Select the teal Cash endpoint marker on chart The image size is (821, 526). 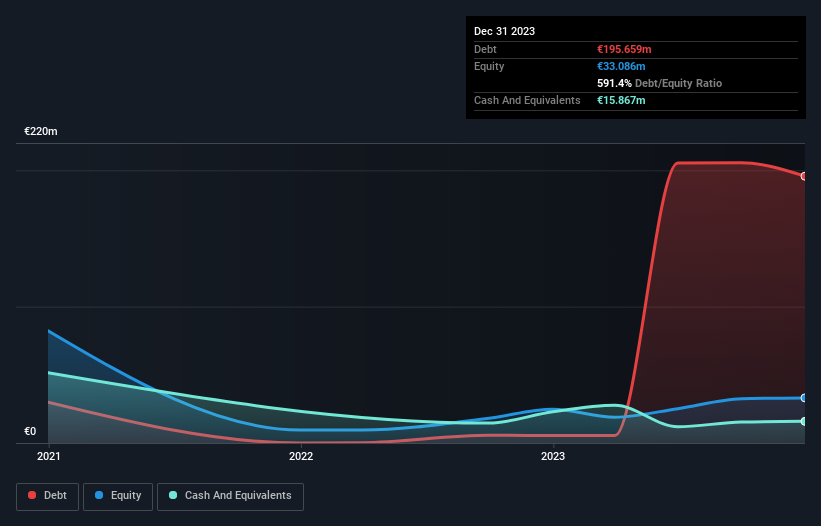pos(804,421)
